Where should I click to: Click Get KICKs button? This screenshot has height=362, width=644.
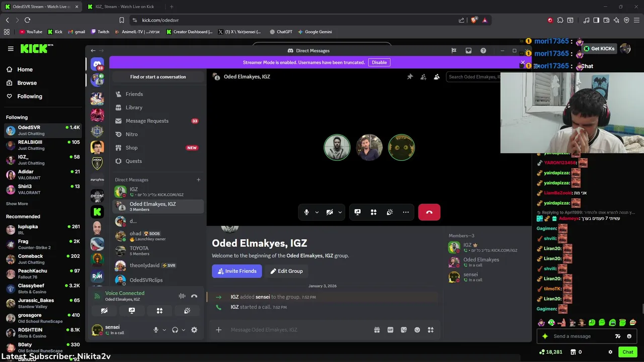(599, 49)
